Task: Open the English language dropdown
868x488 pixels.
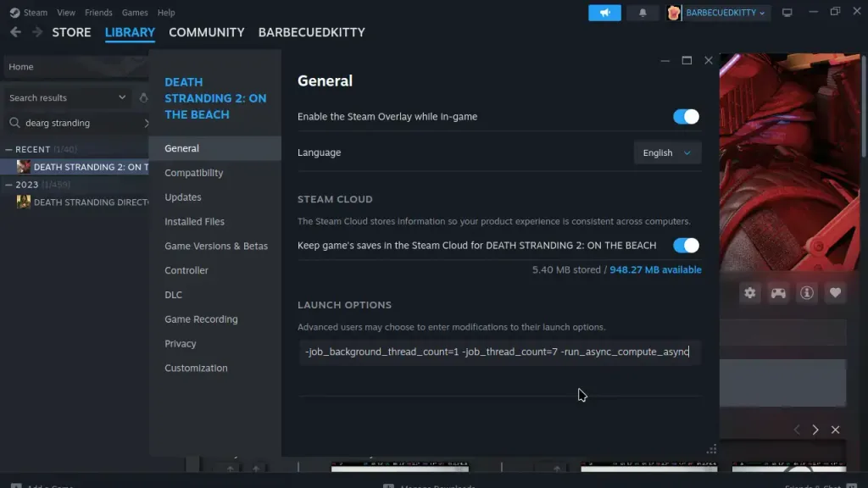Action: tap(667, 152)
